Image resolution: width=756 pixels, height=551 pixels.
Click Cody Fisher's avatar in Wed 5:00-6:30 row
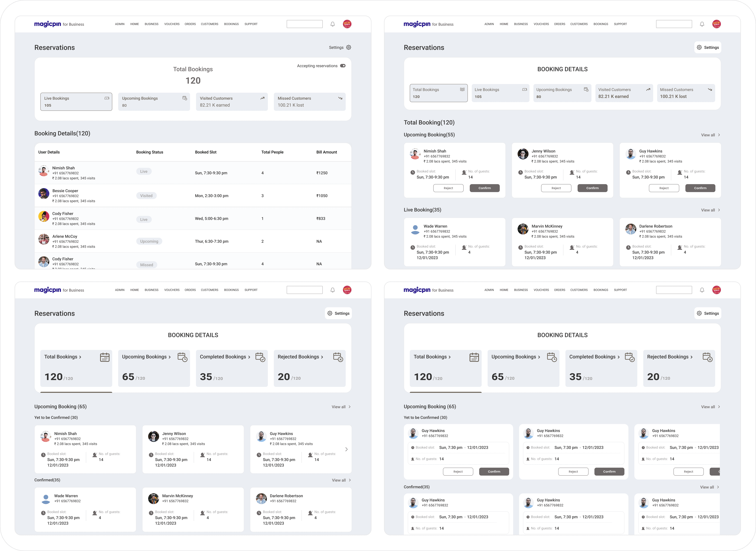pos(44,216)
